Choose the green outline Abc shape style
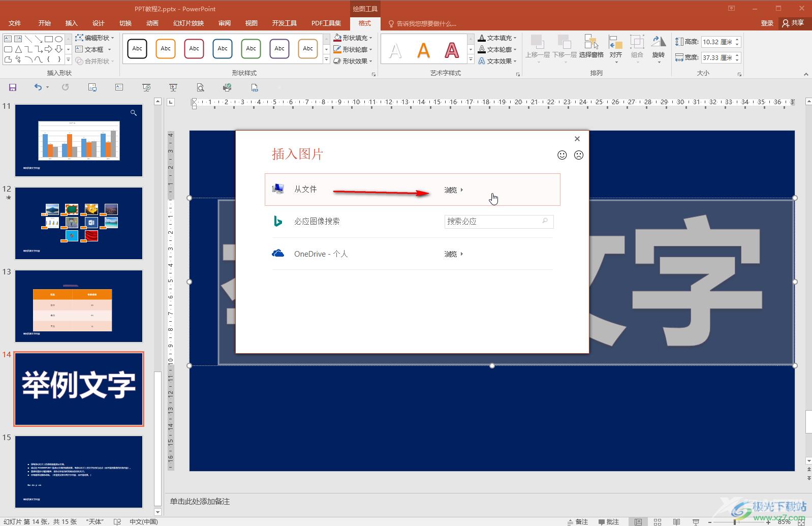 [x=251, y=49]
